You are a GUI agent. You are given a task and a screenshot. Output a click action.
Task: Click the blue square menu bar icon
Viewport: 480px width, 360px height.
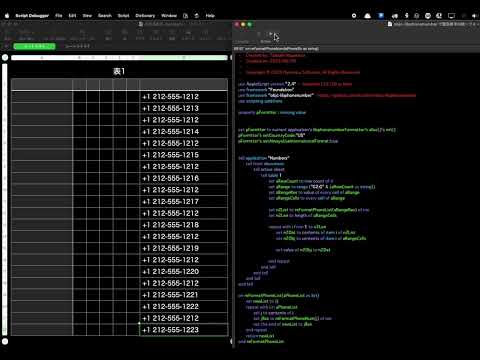(x=381, y=15)
